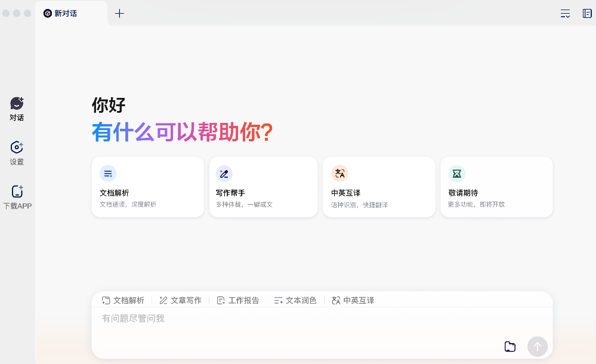Click the pen icon on the 写作帮手 card
596x364 pixels.
pos(224,174)
